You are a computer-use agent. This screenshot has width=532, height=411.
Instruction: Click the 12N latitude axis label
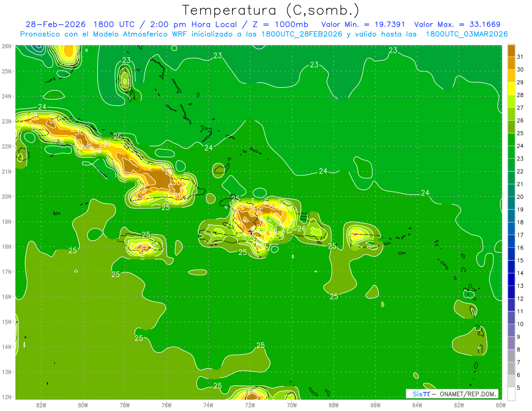7,397
